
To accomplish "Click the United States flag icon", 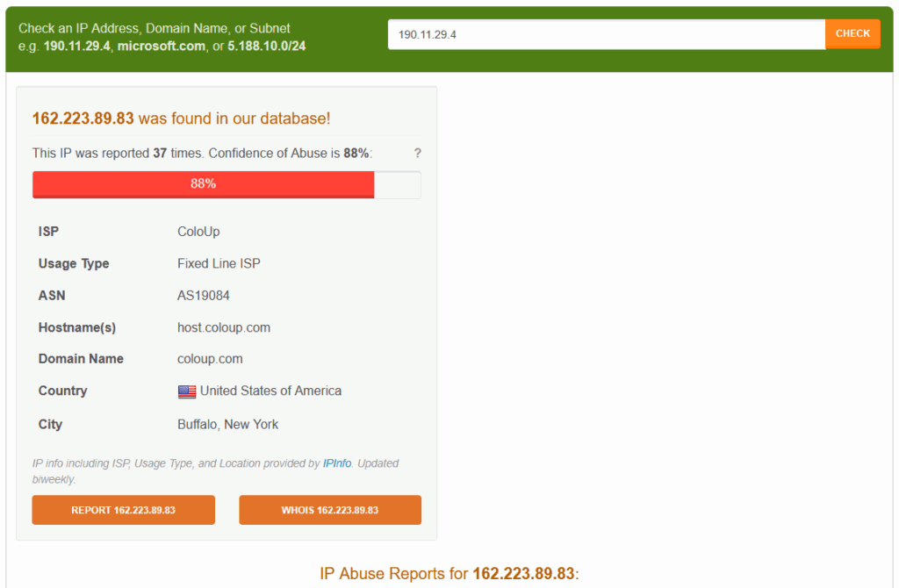I will (x=187, y=391).
